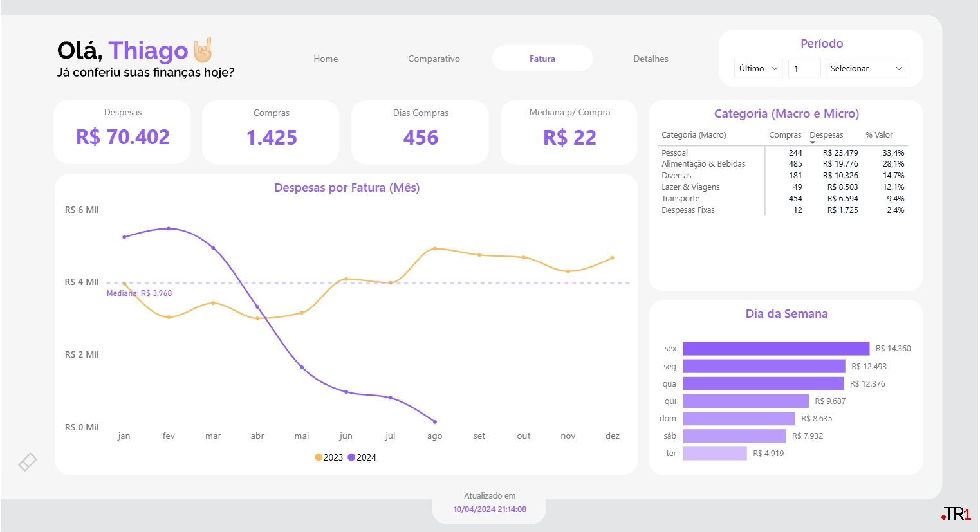Click the eraser clear-filters icon

point(27,462)
